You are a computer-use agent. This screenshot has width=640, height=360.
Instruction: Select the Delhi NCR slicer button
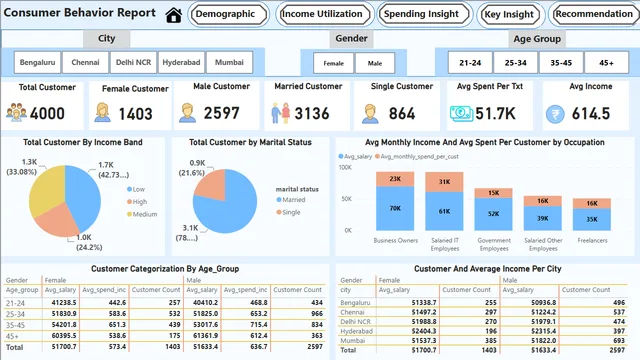133,62
